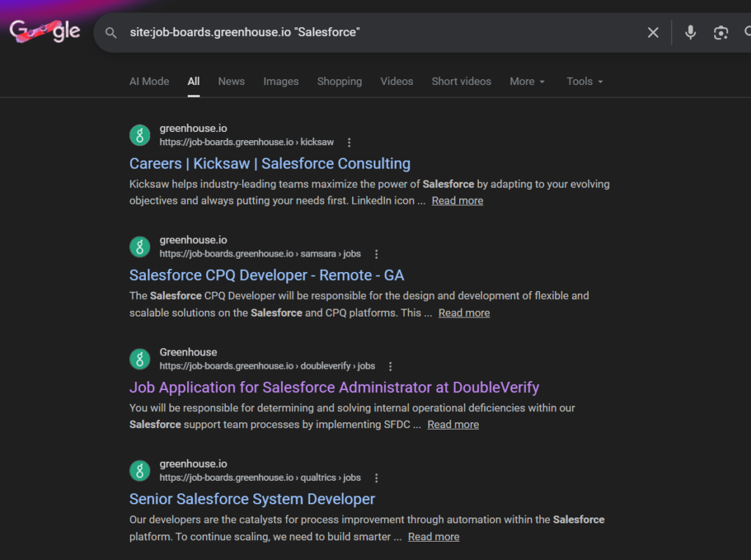Click the Google doodle logo
Viewport: 751px width, 560px height.
coord(45,32)
